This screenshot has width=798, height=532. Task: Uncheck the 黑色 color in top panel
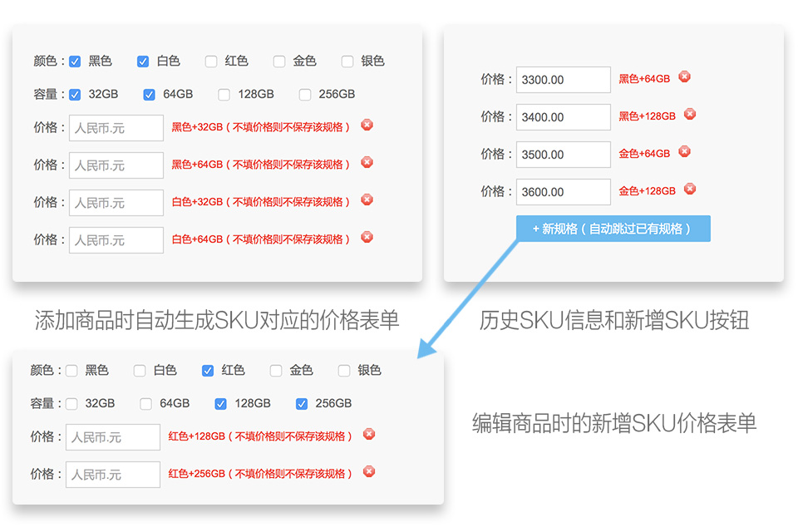click(75, 61)
